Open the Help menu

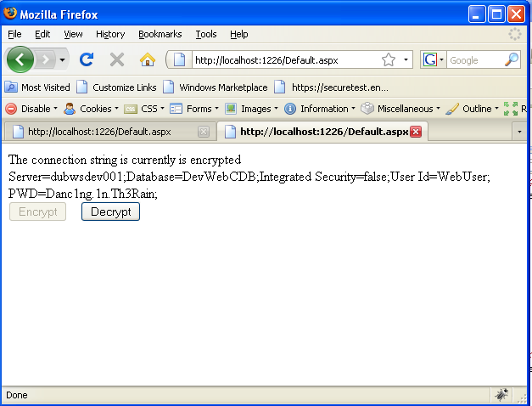[x=239, y=34]
